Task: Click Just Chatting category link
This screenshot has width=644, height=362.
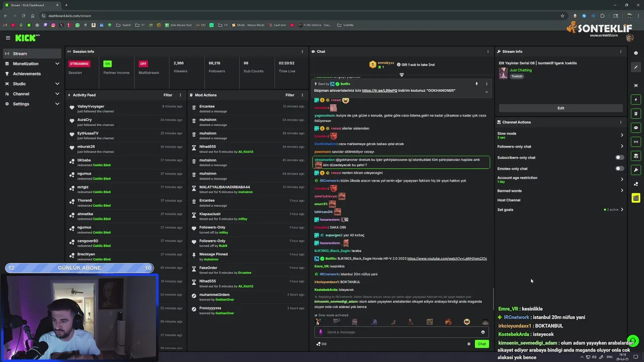Action: 520,70
